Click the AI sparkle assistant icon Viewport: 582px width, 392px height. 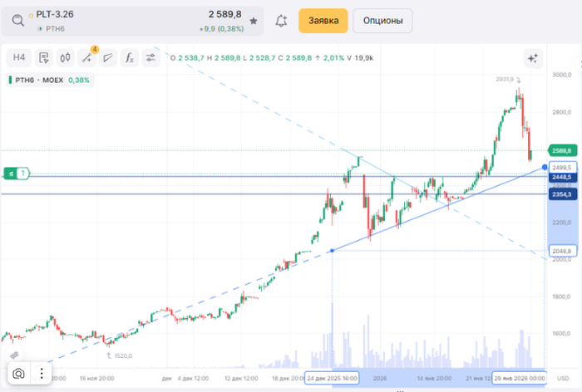point(532,58)
